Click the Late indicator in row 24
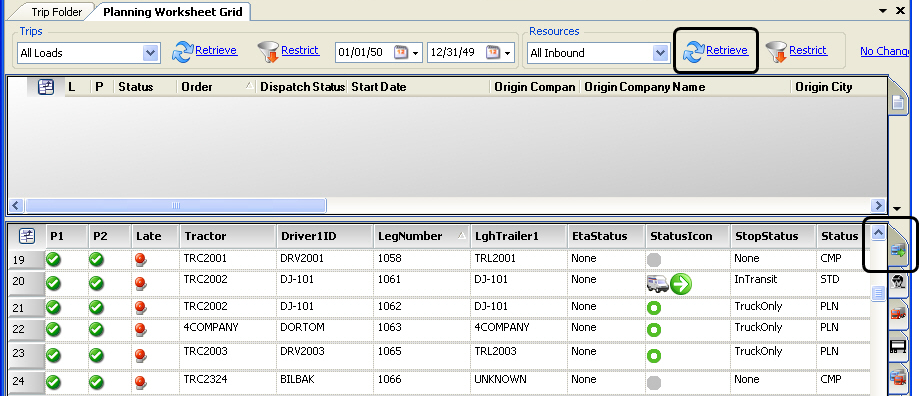Viewport: 920px width, 396px height. [141, 382]
